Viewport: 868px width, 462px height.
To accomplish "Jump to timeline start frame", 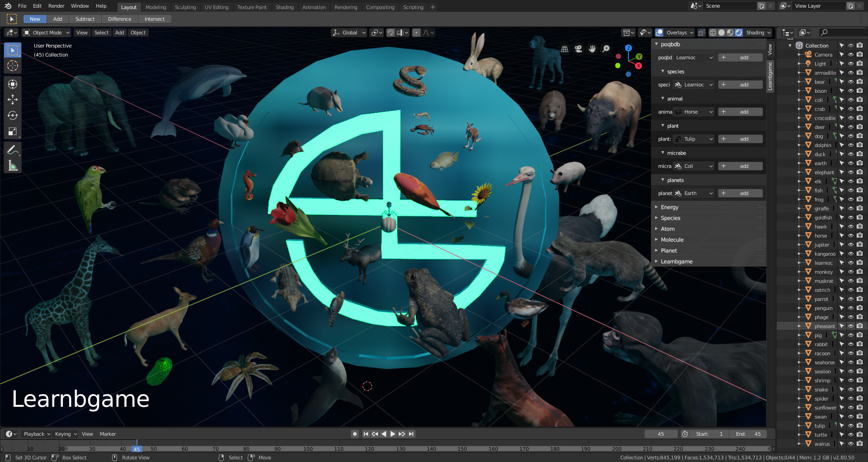I will click(366, 434).
